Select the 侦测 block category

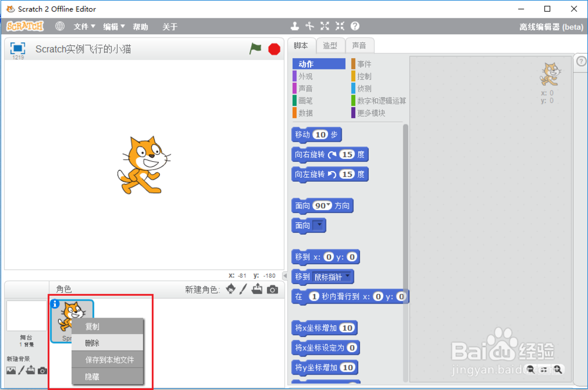tap(379, 88)
